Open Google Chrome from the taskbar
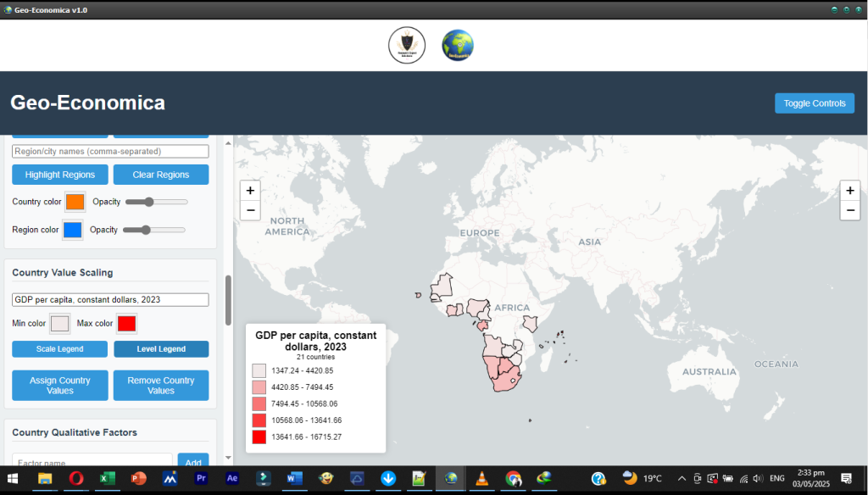Image resolution: width=868 pixels, height=495 pixels. click(513, 478)
